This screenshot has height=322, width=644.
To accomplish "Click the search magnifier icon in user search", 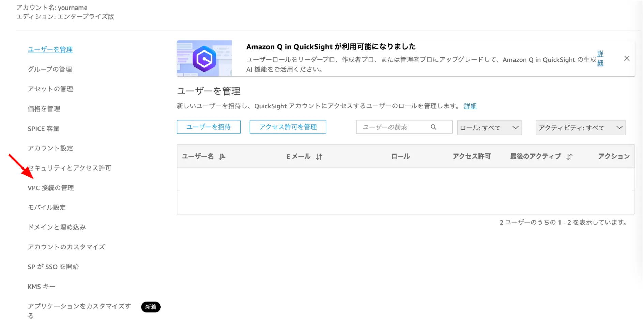I will pyautogui.click(x=433, y=127).
